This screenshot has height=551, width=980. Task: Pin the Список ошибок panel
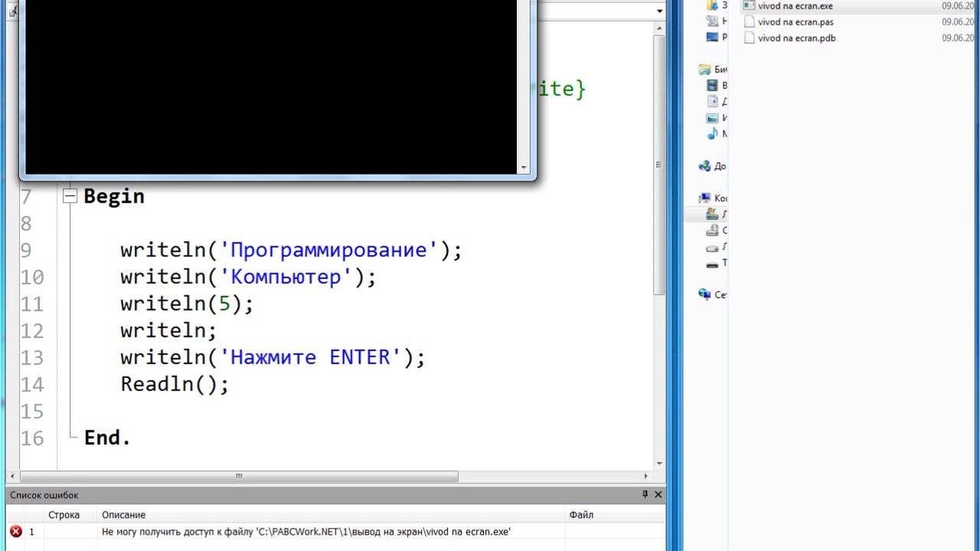[x=645, y=495]
